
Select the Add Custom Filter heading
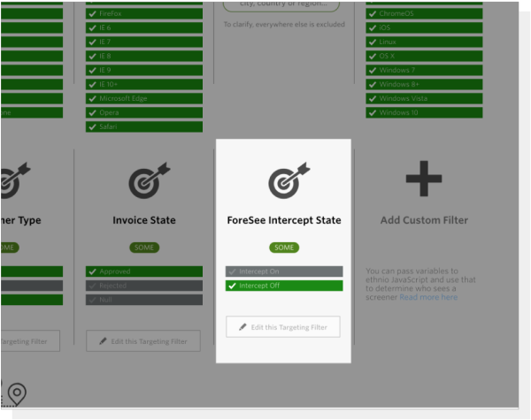coord(423,220)
